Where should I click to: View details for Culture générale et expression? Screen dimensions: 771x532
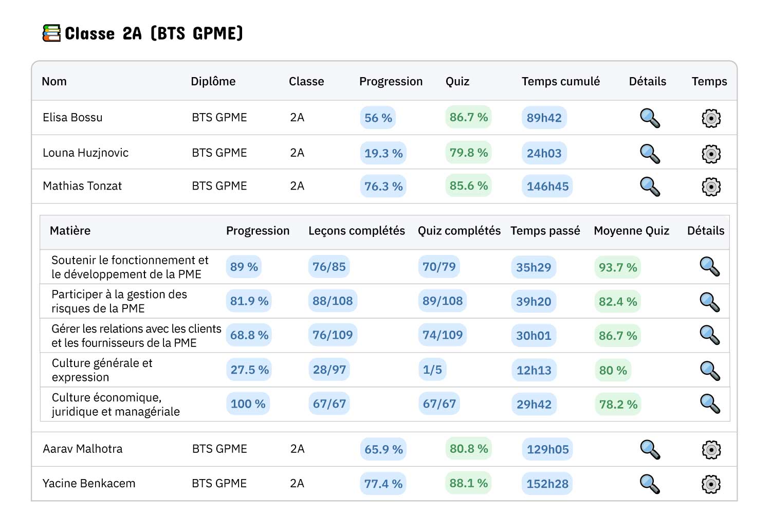(710, 370)
